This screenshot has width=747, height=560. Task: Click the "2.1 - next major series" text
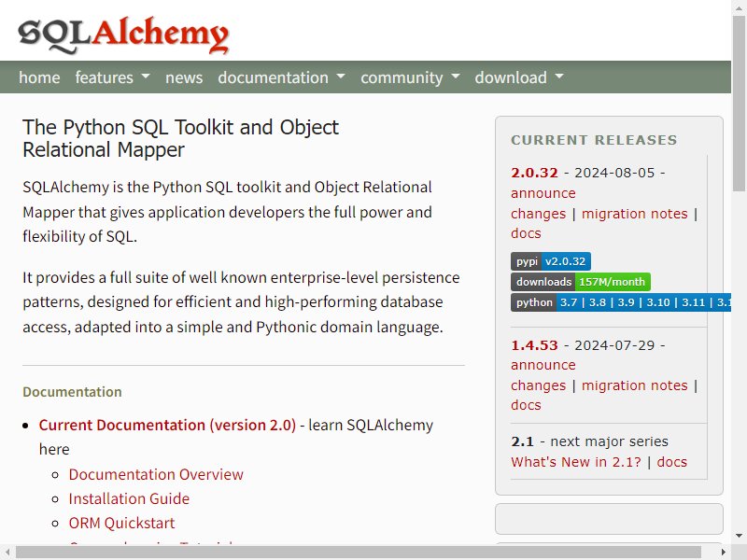[589, 441]
